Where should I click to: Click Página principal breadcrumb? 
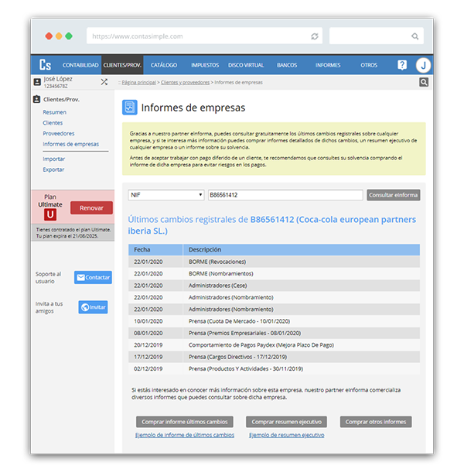[139, 83]
